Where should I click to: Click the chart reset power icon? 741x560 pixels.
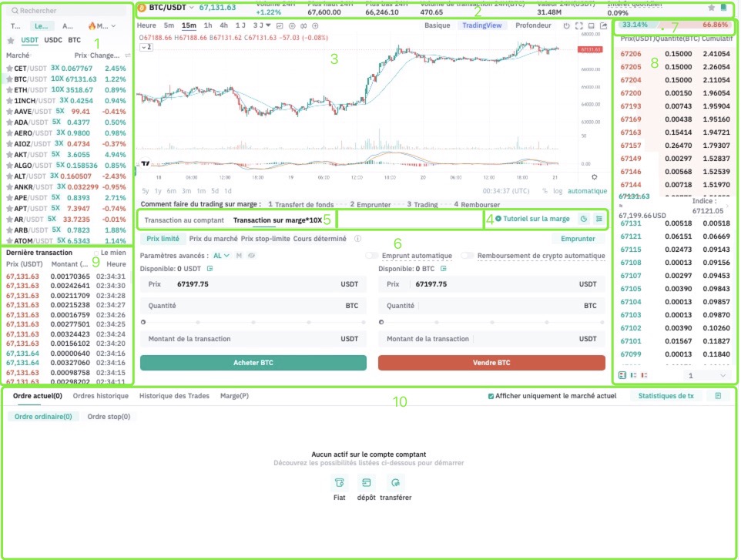click(x=567, y=26)
